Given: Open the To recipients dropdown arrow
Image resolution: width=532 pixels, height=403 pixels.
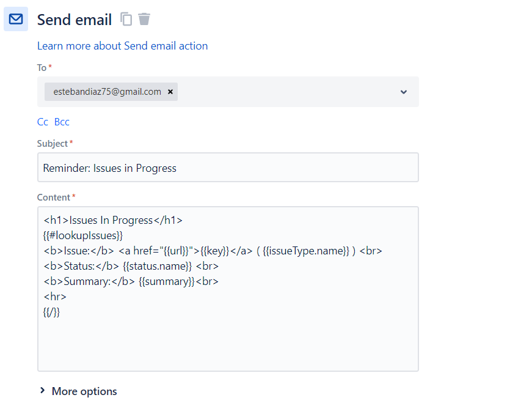Looking at the screenshot, I should pyautogui.click(x=403, y=92).
